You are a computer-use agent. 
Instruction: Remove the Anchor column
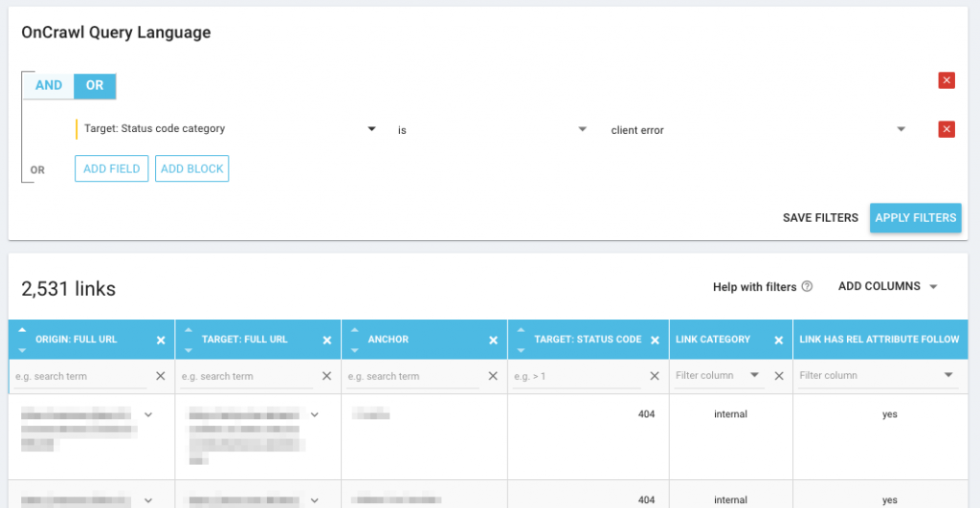click(493, 340)
